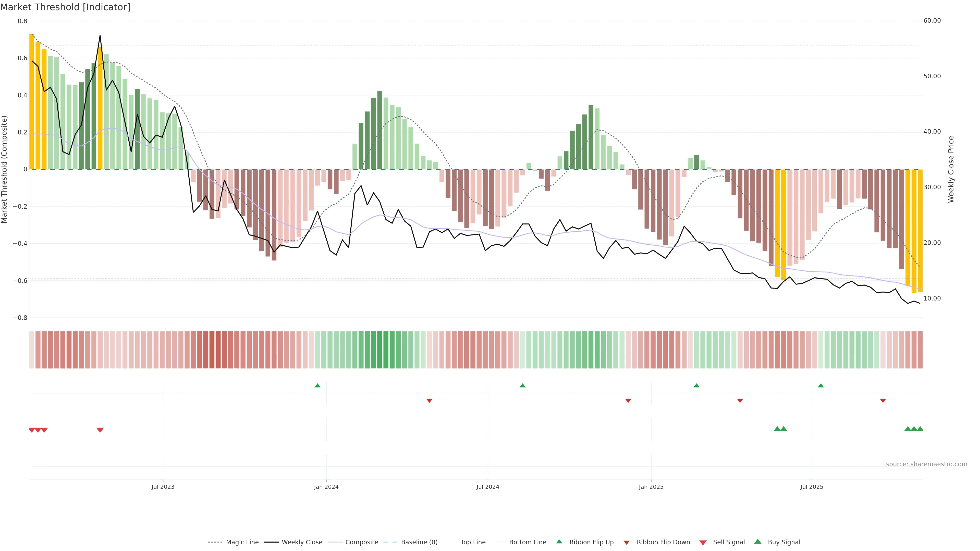Image resolution: width=980 pixels, height=551 pixels.
Task: Toggle the Magic Line legend entry
Action: tap(242, 542)
